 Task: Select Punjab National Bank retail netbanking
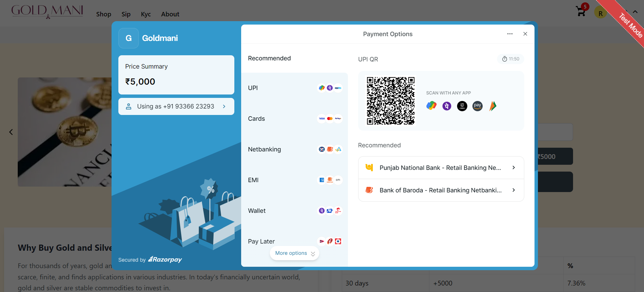pos(441,168)
